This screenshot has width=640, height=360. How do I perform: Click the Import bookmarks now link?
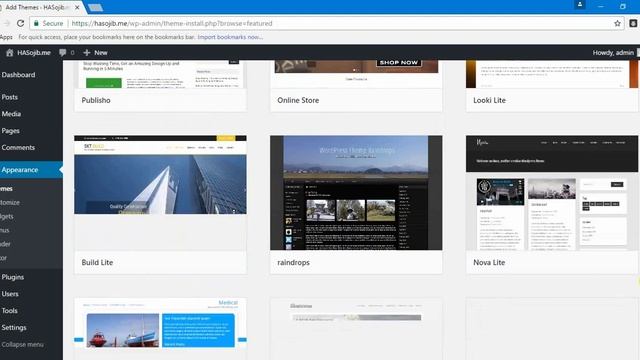tap(230, 37)
